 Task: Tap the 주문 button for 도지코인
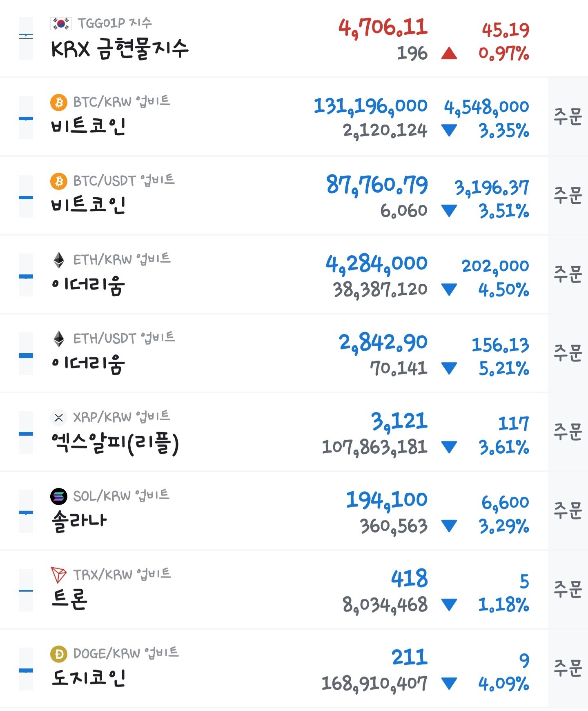coord(568,668)
